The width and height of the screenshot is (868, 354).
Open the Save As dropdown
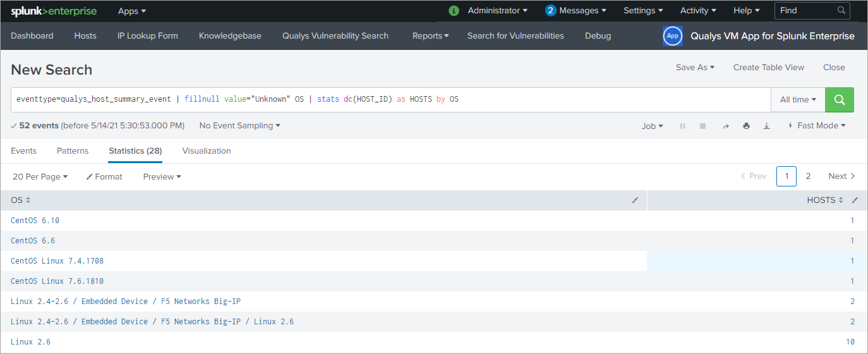click(695, 68)
